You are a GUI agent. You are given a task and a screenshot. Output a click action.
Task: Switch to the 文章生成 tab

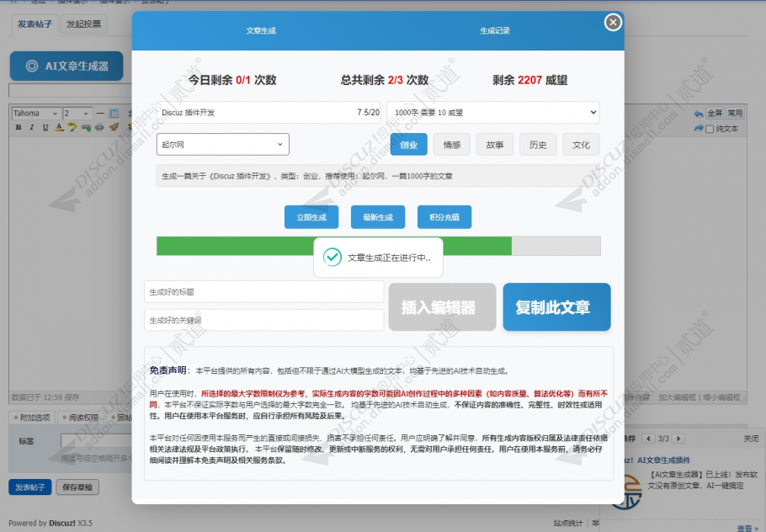click(x=261, y=30)
